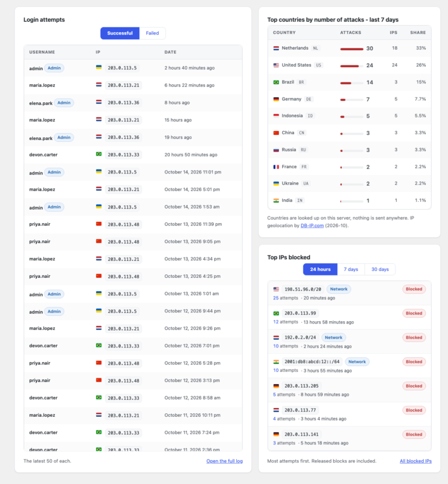Show blocked IPs for 24 hours

click(320, 270)
